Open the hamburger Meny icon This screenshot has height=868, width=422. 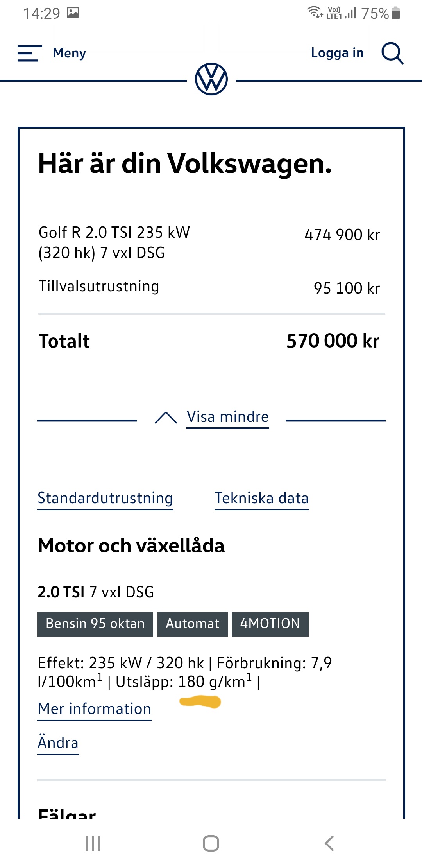(x=29, y=53)
